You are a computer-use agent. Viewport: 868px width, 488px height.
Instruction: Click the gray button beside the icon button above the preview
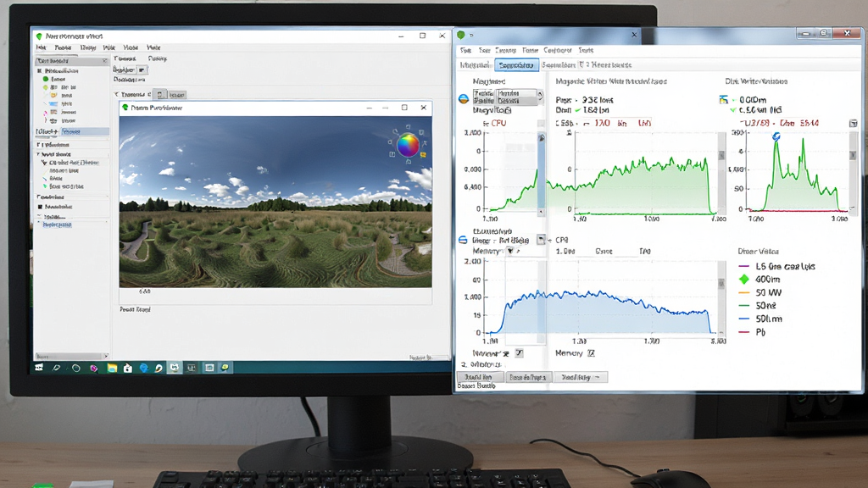[177, 95]
